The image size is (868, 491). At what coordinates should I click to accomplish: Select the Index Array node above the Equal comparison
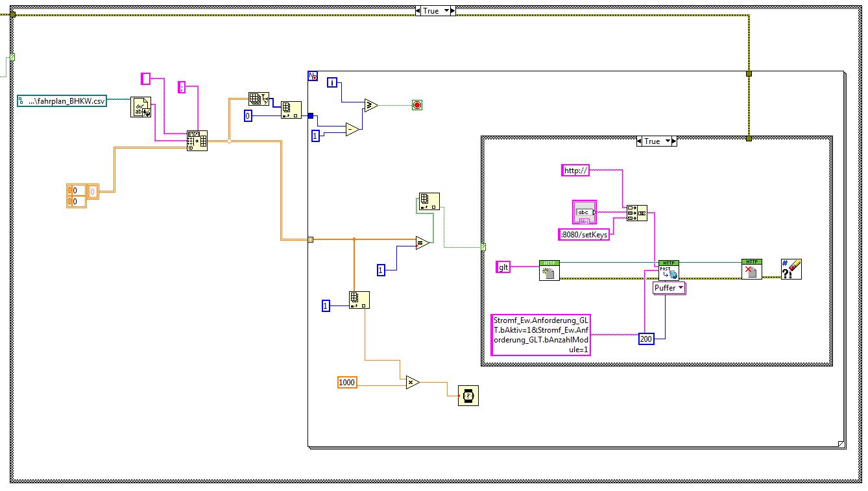pyautogui.click(x=429, y=201)
